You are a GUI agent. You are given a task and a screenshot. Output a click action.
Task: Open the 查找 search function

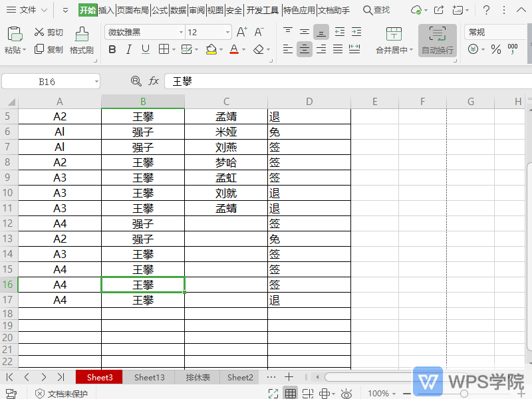[376, 10]
